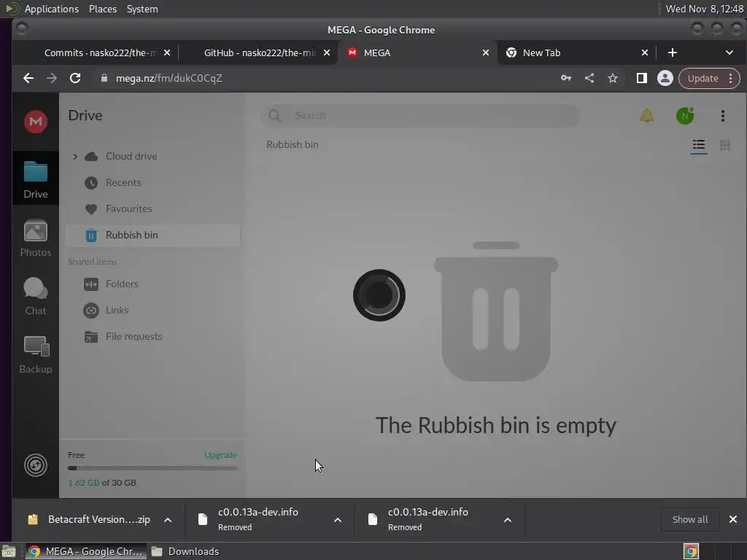The image size is (747, 560).
Task: Close the Commits tab
Action: point(167,52)
